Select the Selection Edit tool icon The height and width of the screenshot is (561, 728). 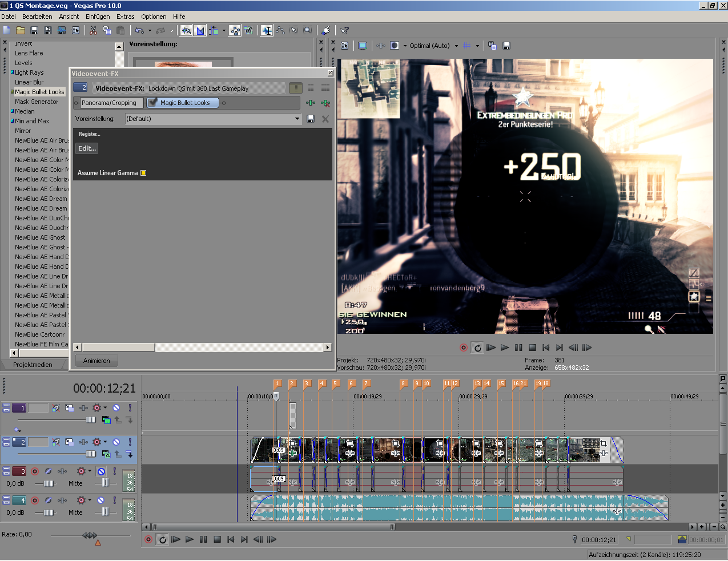pyautogui.click(x=294, y=30)
